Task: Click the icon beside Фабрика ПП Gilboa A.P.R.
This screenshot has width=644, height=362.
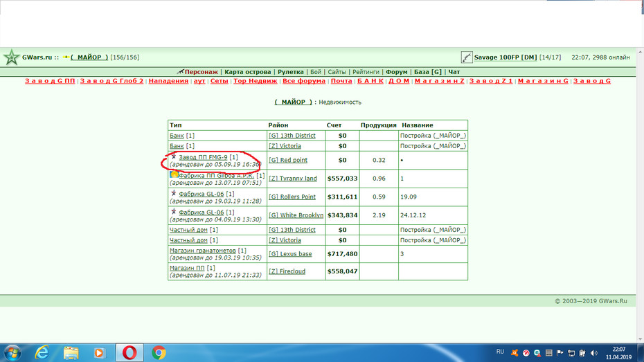Action: [174, 175]
